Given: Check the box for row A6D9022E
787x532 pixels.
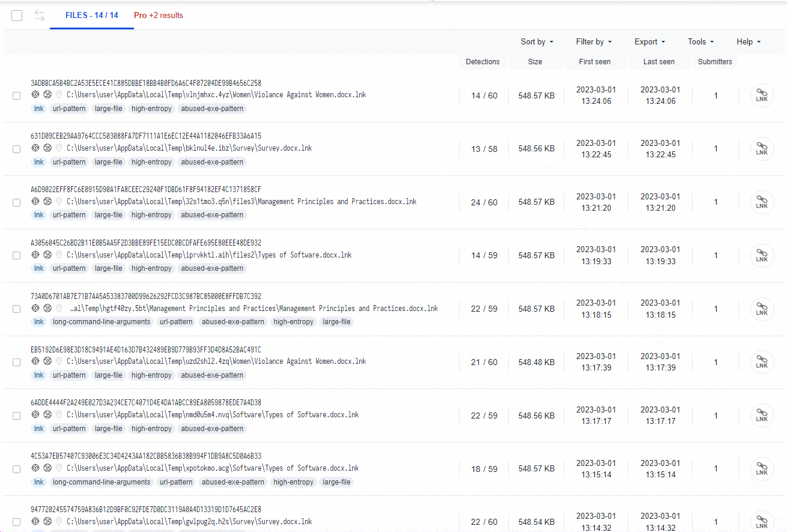Looking at the screenshot, I should point(17,202).
